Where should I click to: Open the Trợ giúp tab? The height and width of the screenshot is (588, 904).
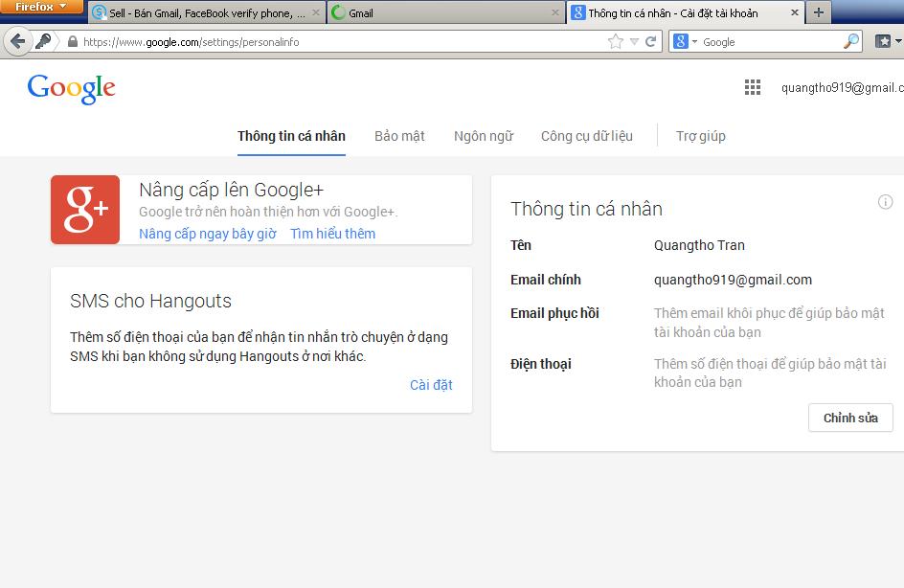tap(700, 136)
